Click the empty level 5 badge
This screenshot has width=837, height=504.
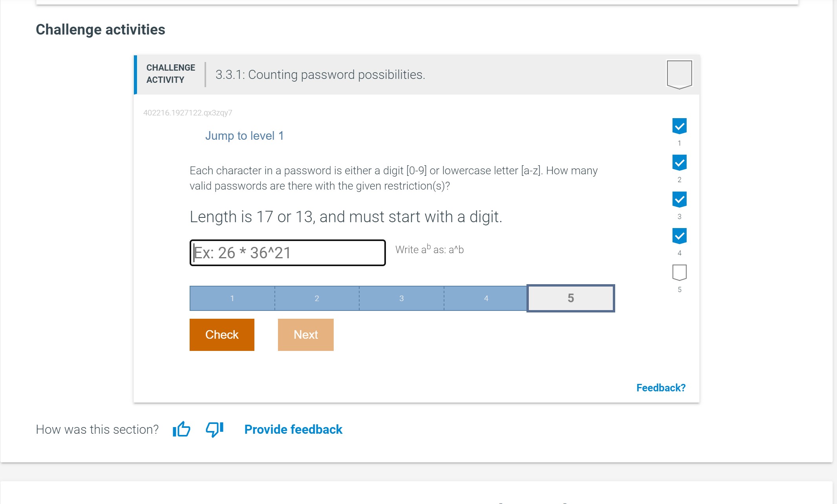click(x=679, y=272)
